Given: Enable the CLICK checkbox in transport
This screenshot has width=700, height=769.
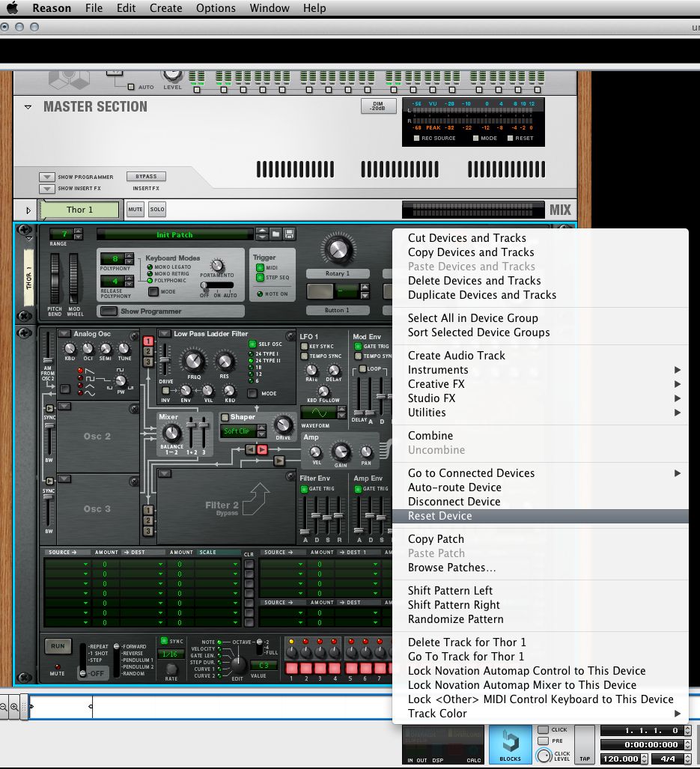Looking at the screenshot, I should point(543,730).
